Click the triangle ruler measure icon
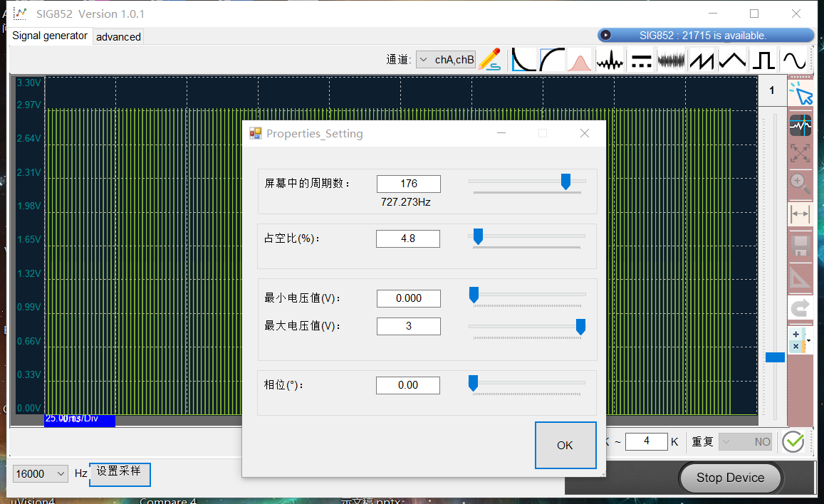The height and width of the screenshot is (504, 824). click(x=800, y=277)
